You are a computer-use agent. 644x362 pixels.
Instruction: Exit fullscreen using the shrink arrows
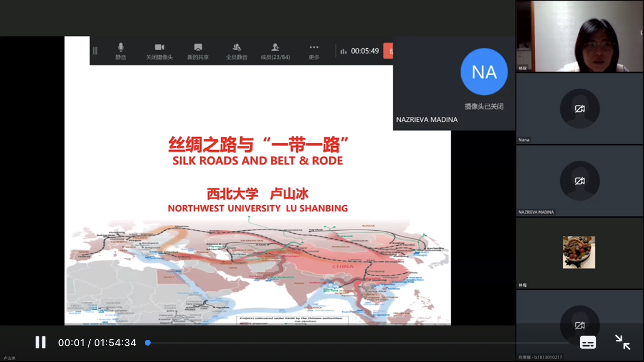622,342
